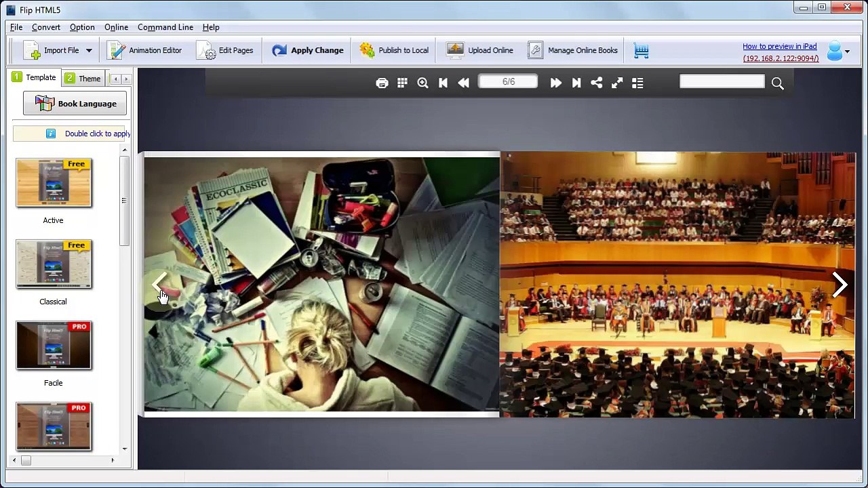868x488 pixels.
Task: Switch to the Theme tab
Action: pyautogui.click(x=83, y=79)
